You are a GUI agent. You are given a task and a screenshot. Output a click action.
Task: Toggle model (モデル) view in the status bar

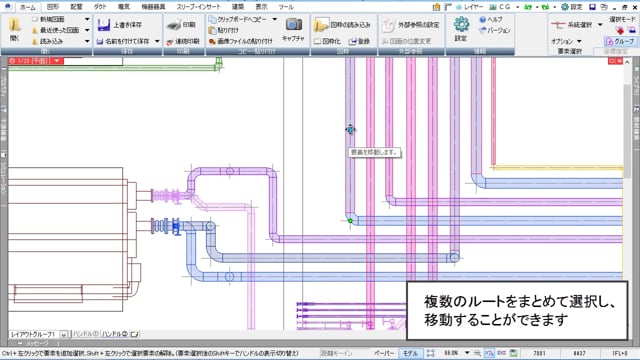(410, 353)
